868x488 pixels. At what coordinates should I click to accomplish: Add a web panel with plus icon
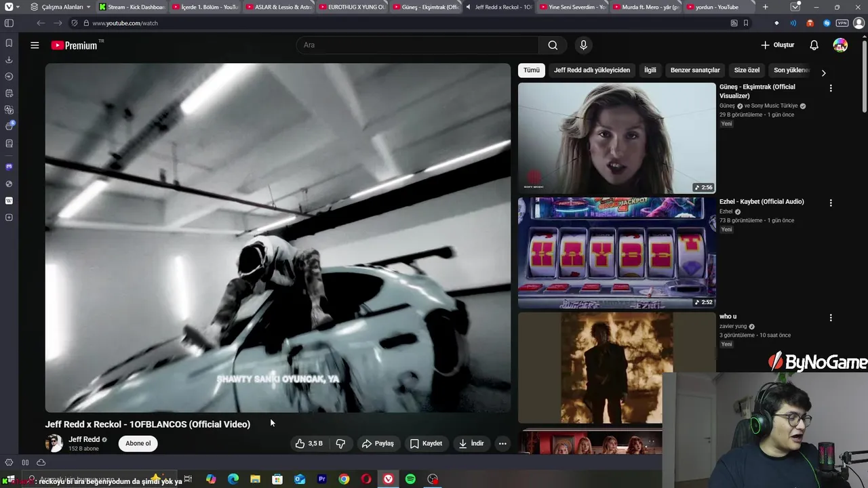9,218
